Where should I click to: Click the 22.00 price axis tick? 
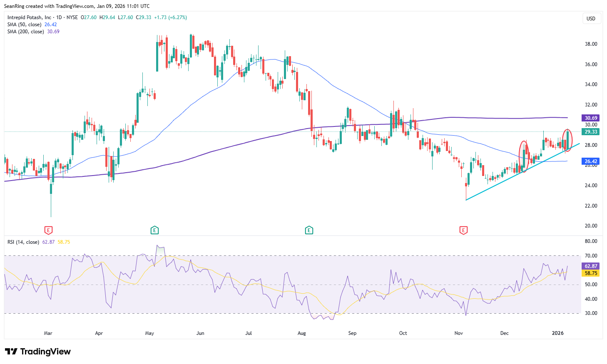pos(591,206)
